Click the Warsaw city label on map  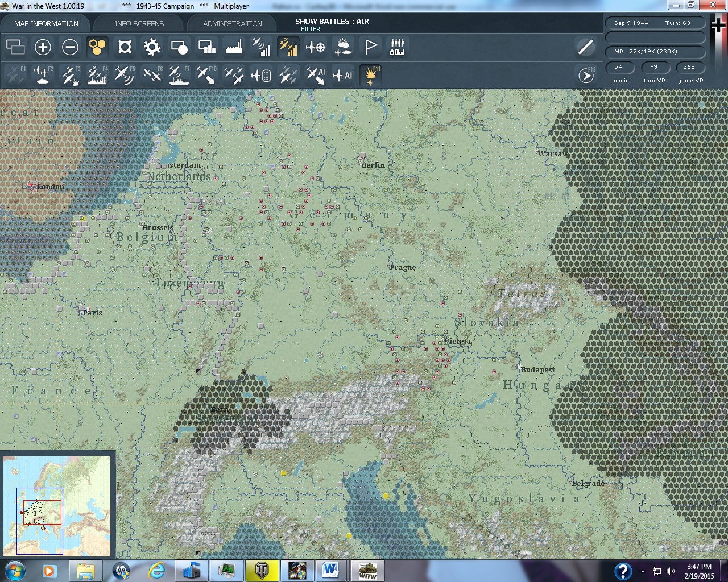552,153
